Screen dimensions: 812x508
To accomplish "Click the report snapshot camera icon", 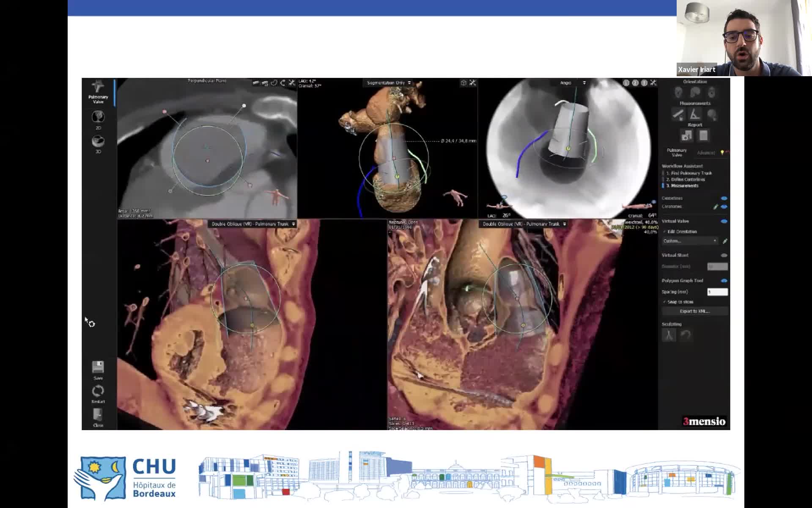I will [x=686, y=135].
